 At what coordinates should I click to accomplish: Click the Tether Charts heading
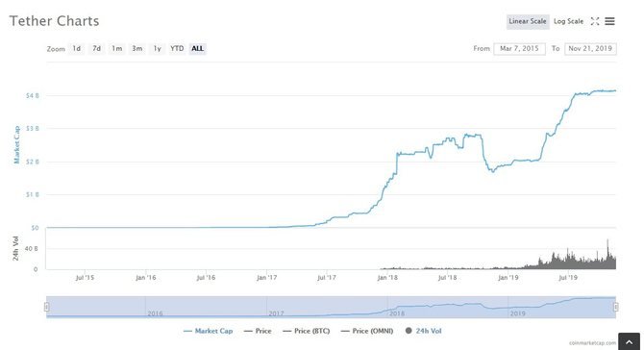(x=54, y=21)
